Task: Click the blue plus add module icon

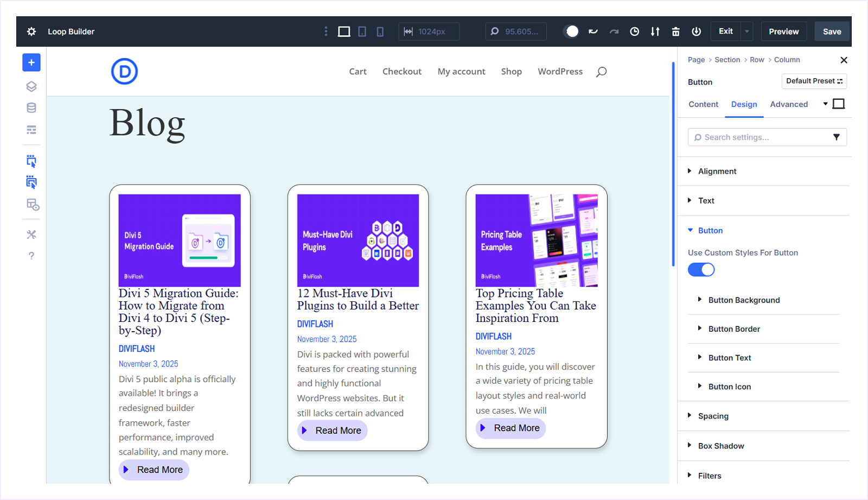Action: [31, 62]
